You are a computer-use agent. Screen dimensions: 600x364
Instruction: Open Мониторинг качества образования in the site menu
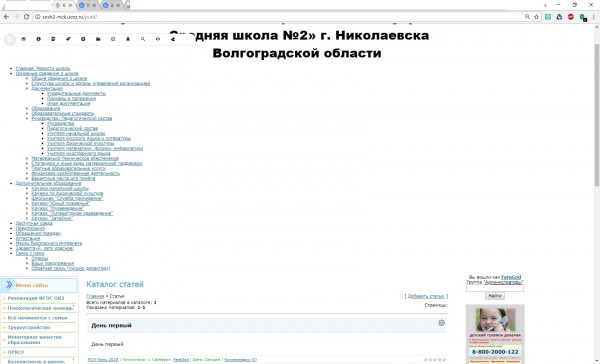click(x=34, y=340)
